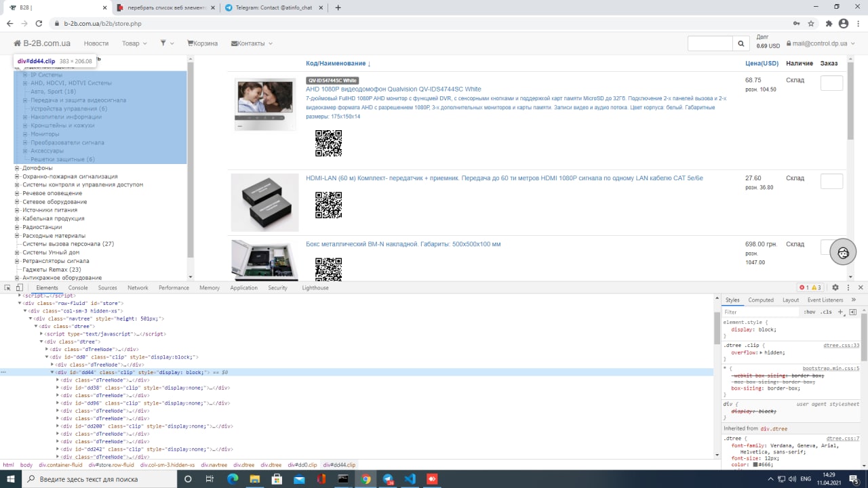This screenshot has height=488, width=868.
Task: Switch to the Console tab
Action: (x=78, y=287)
